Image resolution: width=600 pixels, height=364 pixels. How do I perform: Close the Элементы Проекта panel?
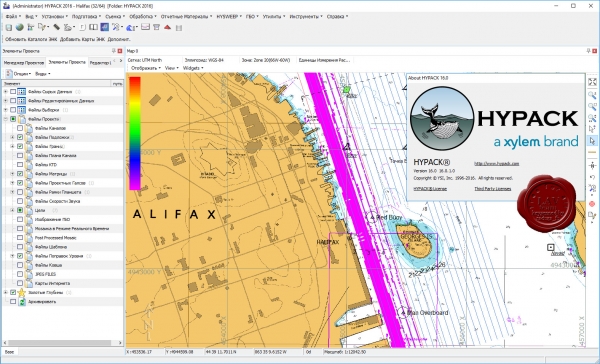[x=120, y=51]
